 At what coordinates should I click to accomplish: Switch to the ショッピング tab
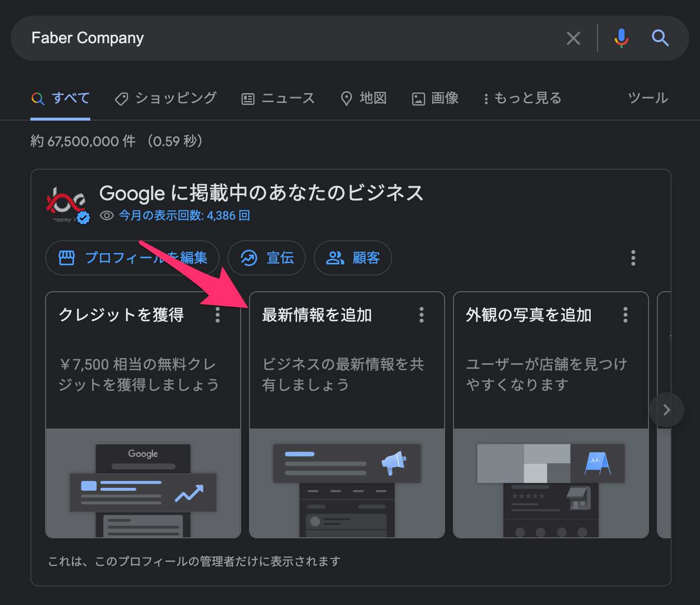pos(166,99)
